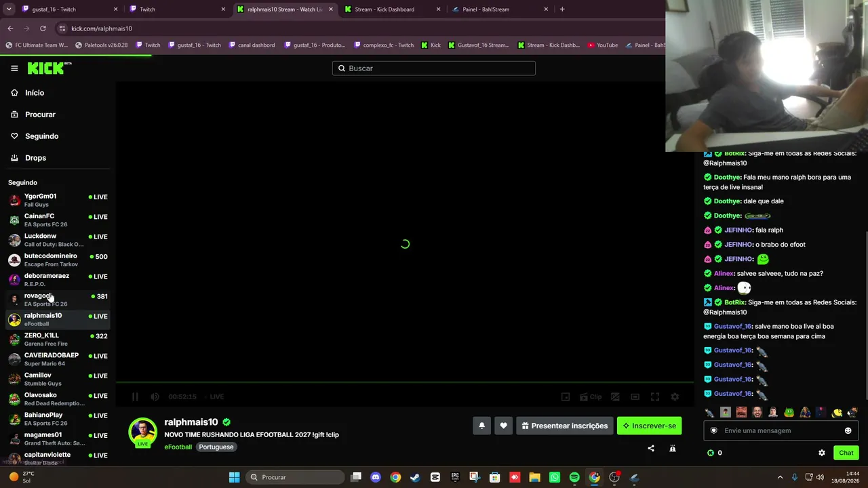The height and width of the screenshot is (488, 868).
Task: Toggle theater mode in the player
Action: [x=635, y=396]
